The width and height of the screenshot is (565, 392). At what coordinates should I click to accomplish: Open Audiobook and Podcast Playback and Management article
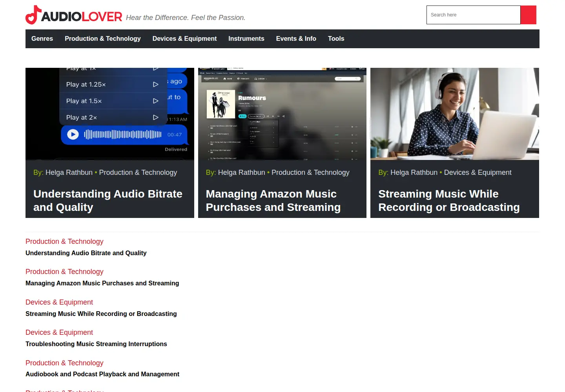(x=102, y=374)
